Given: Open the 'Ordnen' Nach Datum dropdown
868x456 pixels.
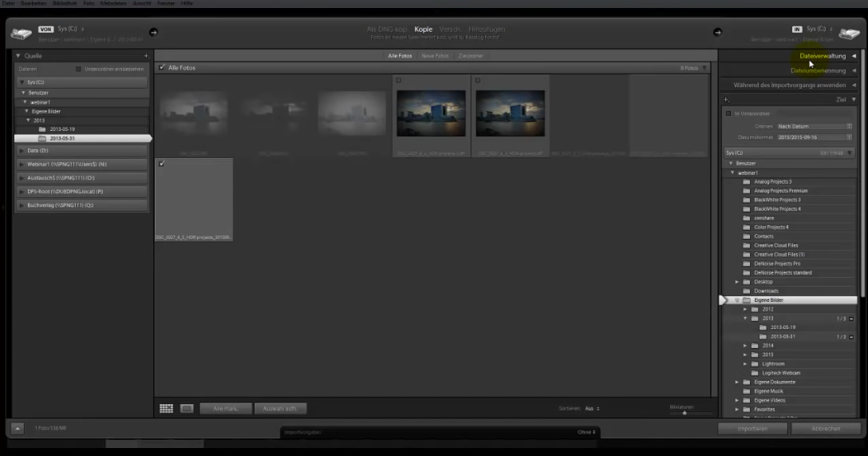Looking at the screenshot, I should coord(814,126).
